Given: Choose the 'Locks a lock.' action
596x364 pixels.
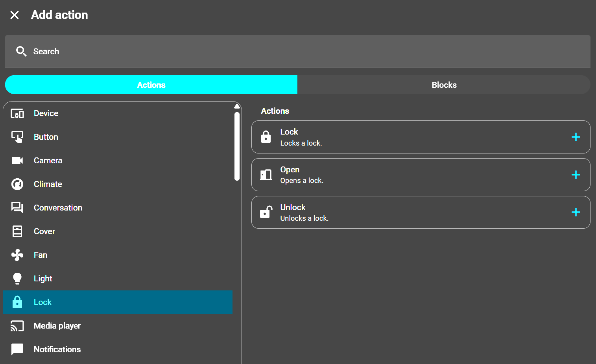Looking at the screenshot, I should click(x=421, y=137).
